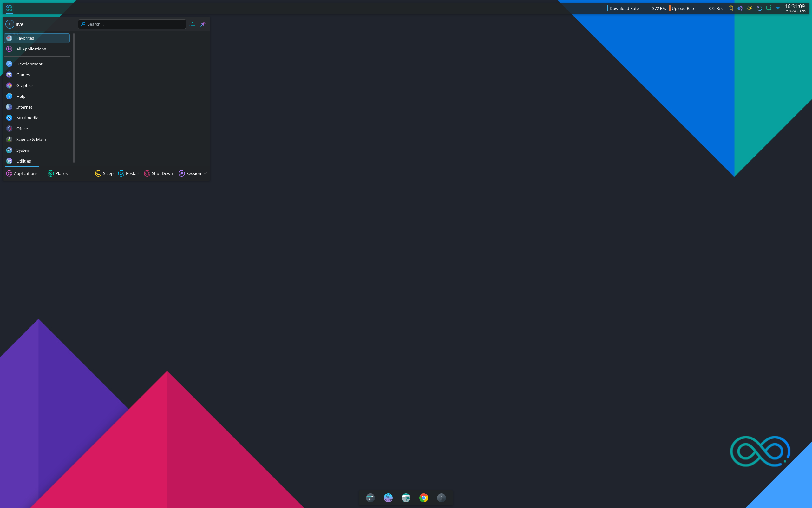Viewport: 812px width, 508px height.
Task: Click the live user avatar
Action: [x=10, y=24]
